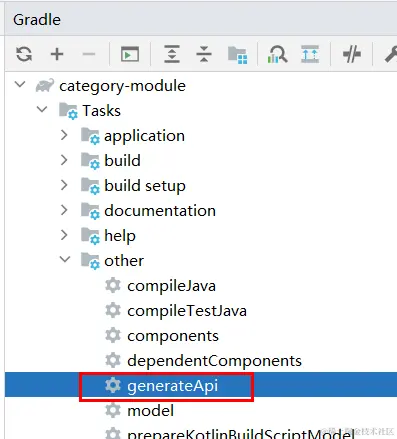Open Execute Gradle Task icon

point(130,54)
